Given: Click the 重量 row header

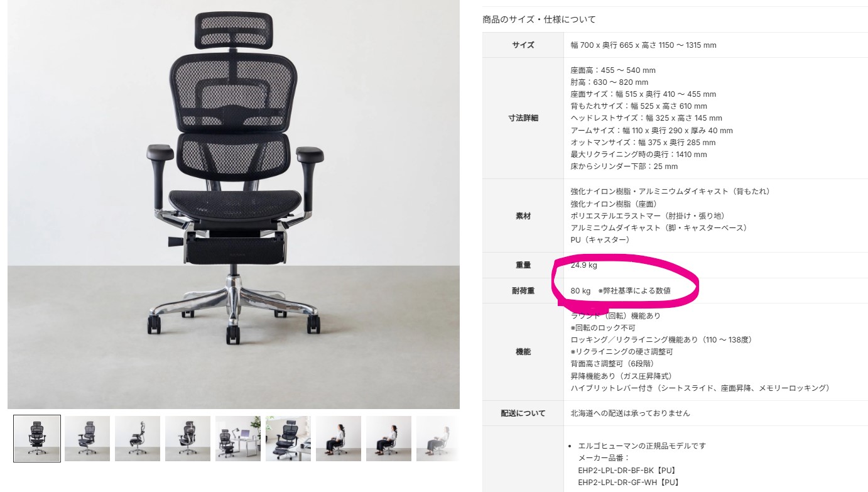Looking at the screenshot, I should [523, 265].
